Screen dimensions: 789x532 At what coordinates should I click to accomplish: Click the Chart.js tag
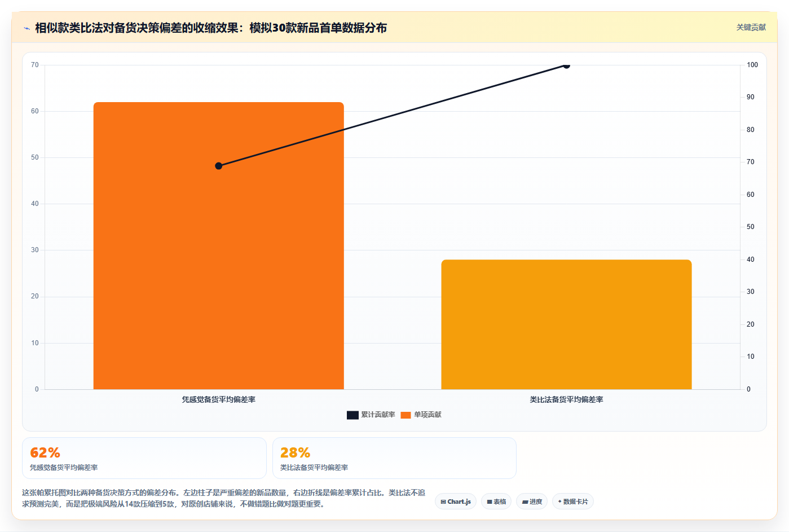(456, 502)
